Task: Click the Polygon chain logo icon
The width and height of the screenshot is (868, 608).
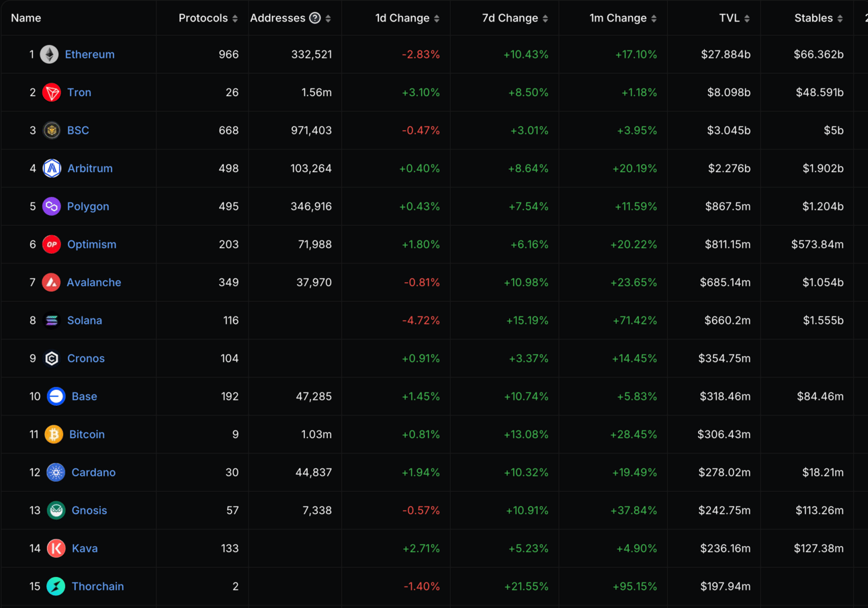Action: [x=52, y=206]
